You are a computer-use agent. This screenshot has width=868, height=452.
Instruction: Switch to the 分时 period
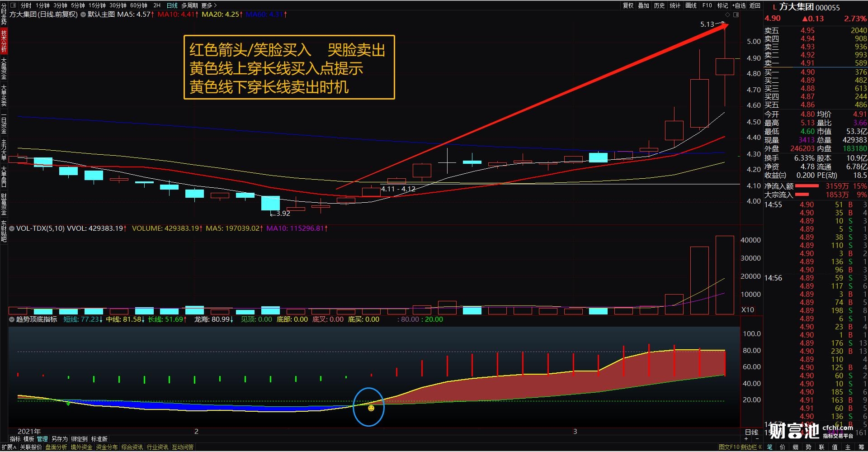point(26,5)
